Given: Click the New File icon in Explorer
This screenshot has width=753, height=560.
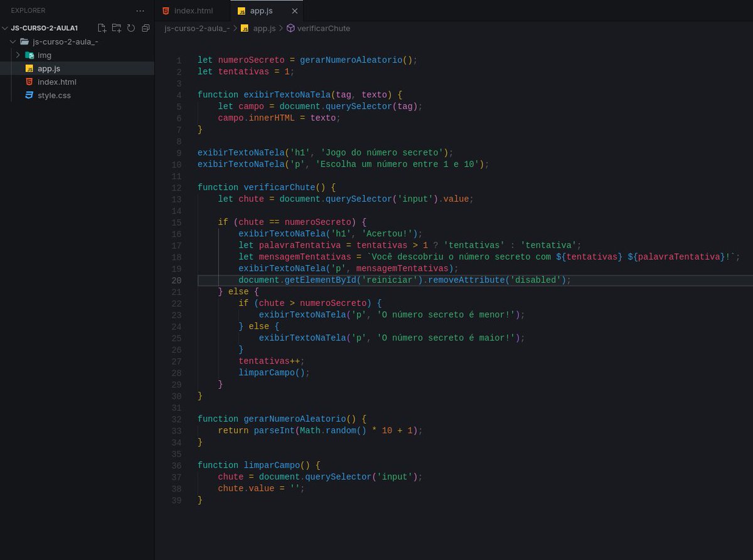Looking at the screenshot, I should coord(102,28).
